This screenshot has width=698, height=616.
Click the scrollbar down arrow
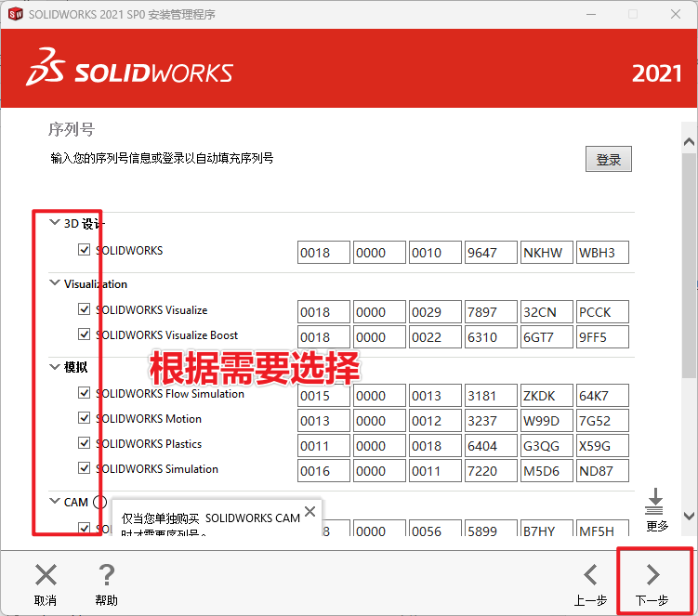pos(689,516)
